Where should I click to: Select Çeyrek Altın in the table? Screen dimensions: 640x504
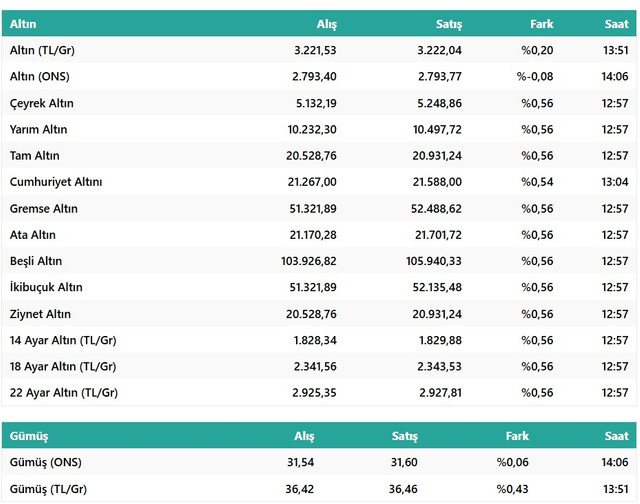42,103
